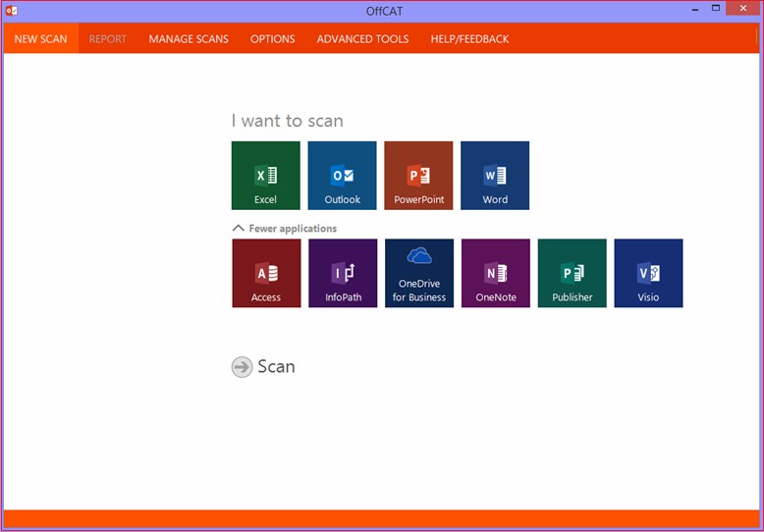Click the OffCAT title bar icon

11,10
